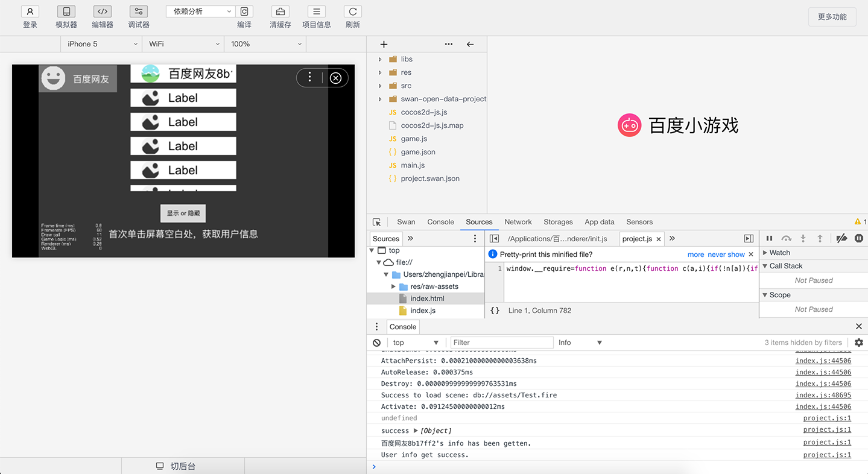The image size is (868, 474).
Task: Open the game.js file
Action: coord(414,139)
